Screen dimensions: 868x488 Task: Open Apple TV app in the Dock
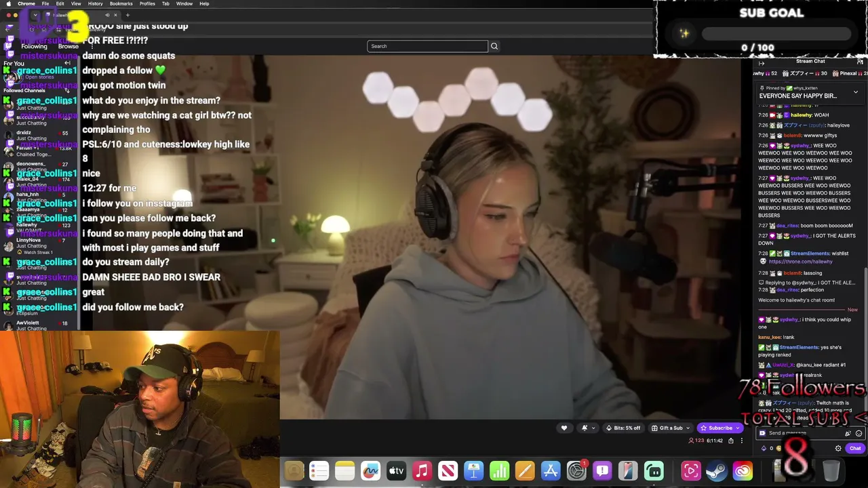[x=396, y=470]
